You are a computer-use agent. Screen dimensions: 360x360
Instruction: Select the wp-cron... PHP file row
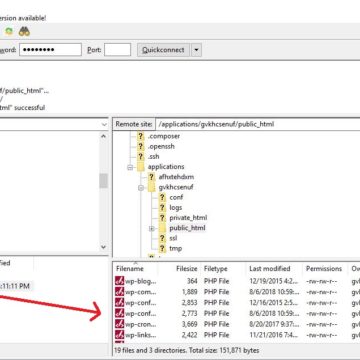(x=237, y=324)
